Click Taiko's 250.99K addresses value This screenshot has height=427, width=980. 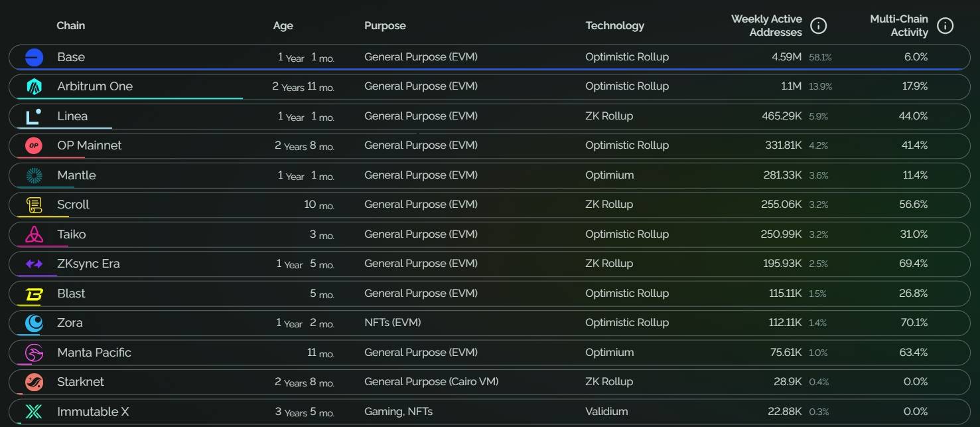[782, 234]
